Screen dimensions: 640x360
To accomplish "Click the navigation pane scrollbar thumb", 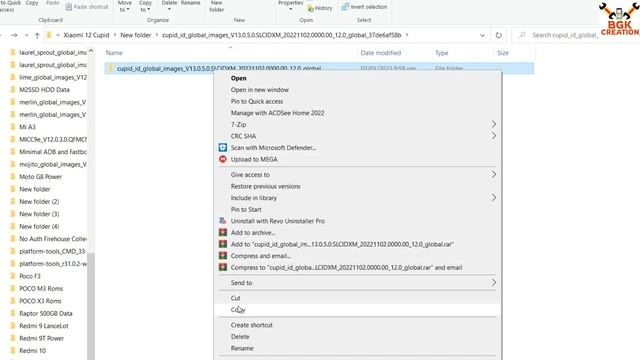I will pyautogui.click(x=91, y=306).
